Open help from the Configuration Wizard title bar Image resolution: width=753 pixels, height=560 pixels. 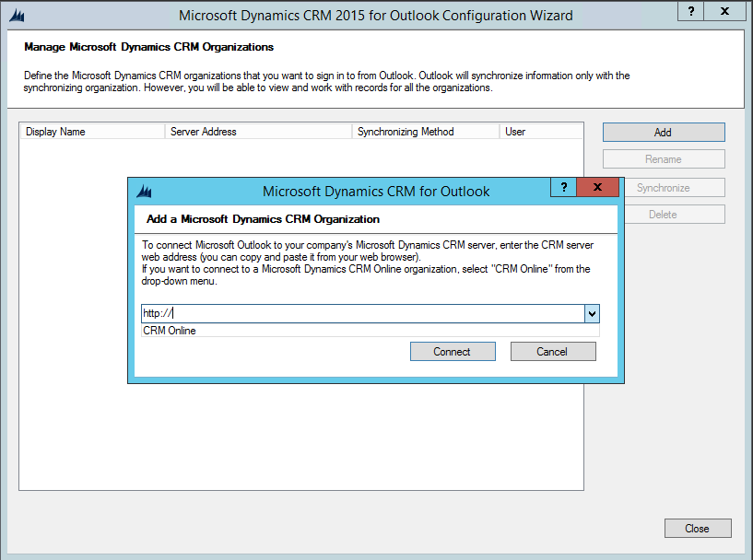pyautogui.click(x=690, y=11)
